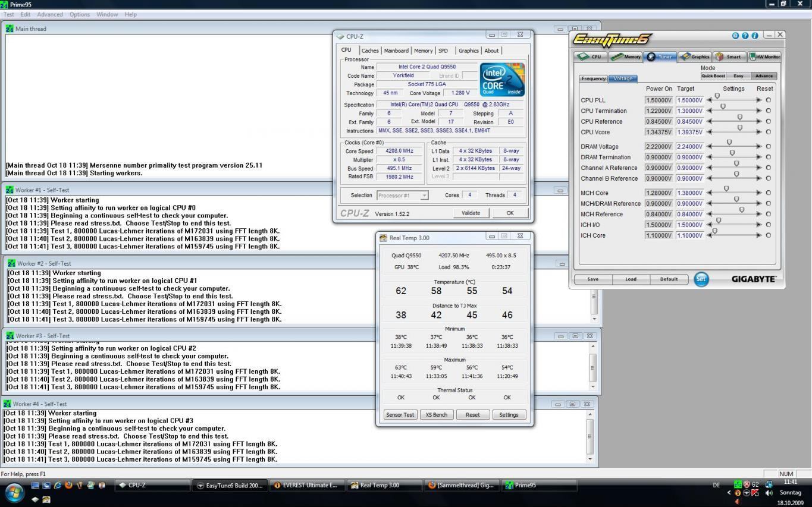Click the Save button in EasyTune6
The height and width of the screenshot is (507, 812).
click(x=593, y=279)
